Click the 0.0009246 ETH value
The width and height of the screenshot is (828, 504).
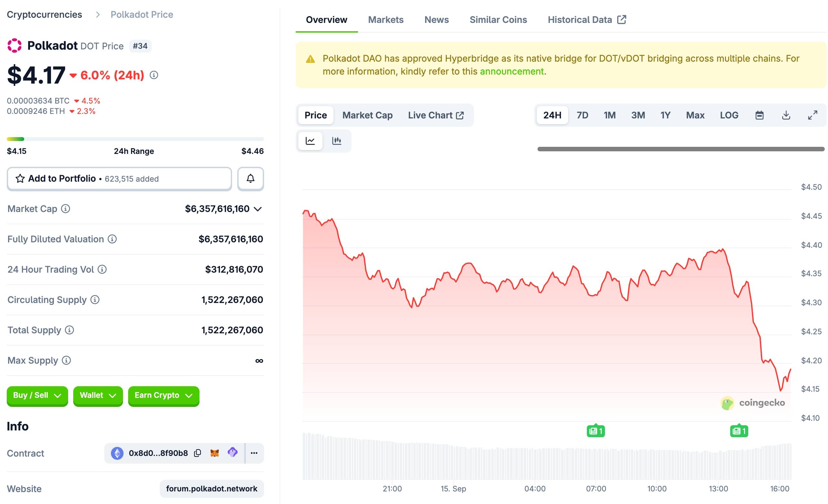(x=36, y=111)
